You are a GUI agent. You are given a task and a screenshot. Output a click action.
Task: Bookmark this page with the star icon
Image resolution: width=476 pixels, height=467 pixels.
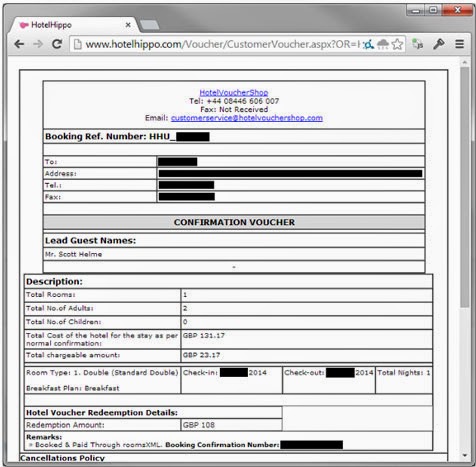pyautogui.click(x=397, y=44)
